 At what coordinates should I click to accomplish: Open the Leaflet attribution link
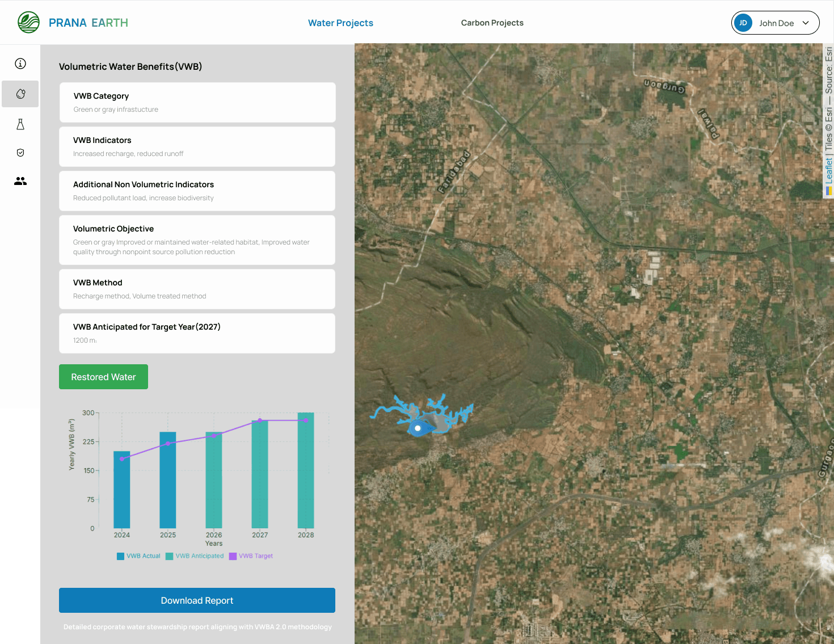click(829, 171)
